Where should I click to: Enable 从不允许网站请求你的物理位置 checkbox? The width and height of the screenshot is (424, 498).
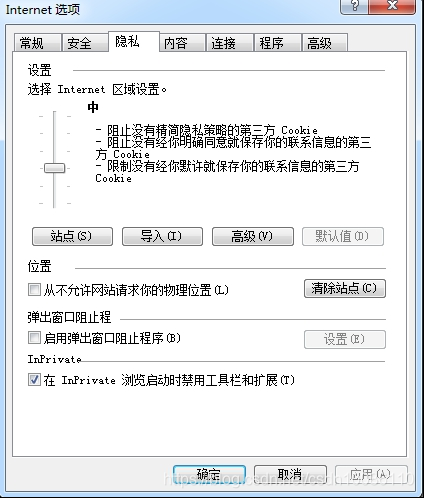coord(34,290)
